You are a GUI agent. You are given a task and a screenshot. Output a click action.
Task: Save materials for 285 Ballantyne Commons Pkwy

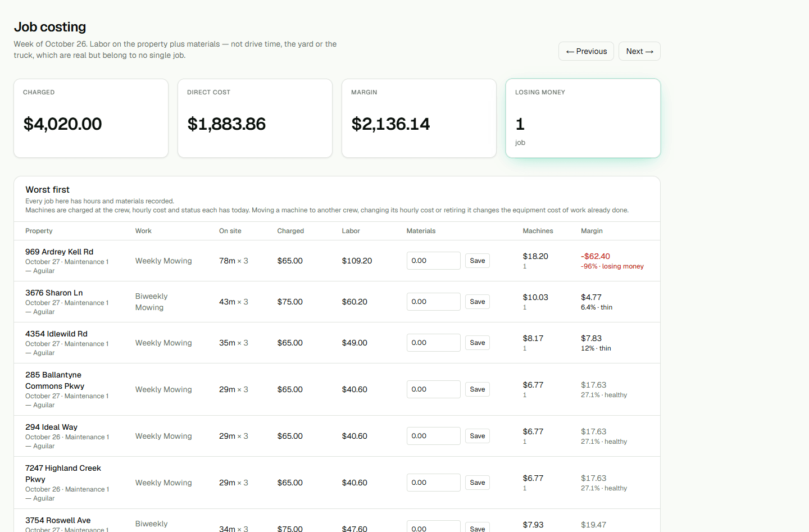coord(478,389)
